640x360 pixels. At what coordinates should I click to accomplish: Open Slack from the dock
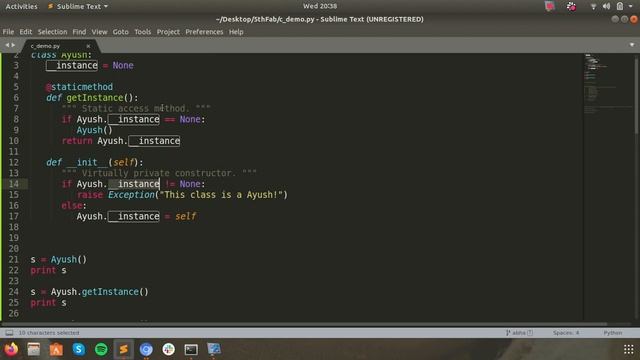pos(169,349)
